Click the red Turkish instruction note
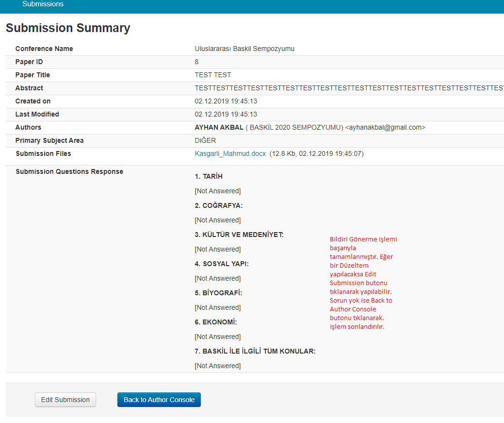Image resolution: width=504 pixels, height=423 pixels. [x=361, y=283]
